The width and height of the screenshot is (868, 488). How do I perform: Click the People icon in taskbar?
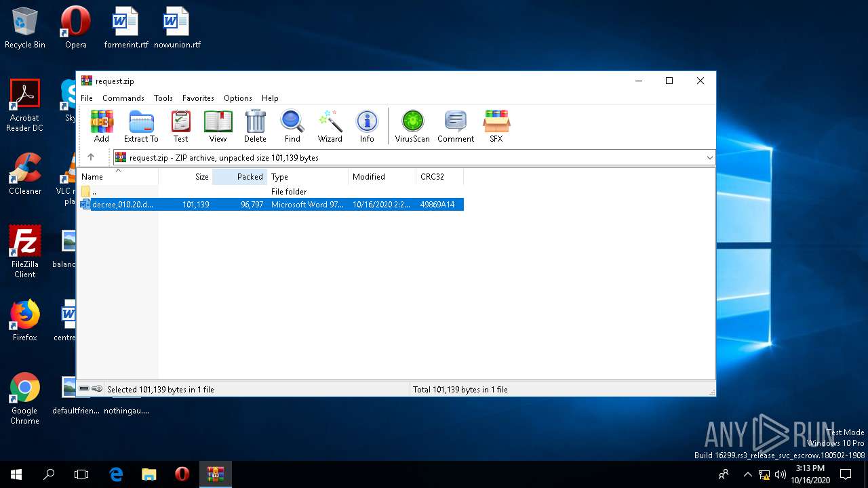[724, 474]
